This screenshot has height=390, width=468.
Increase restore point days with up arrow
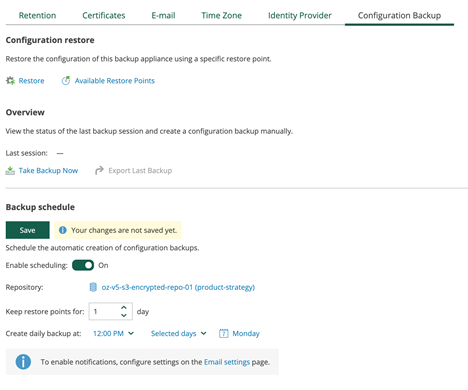(124, 308)
